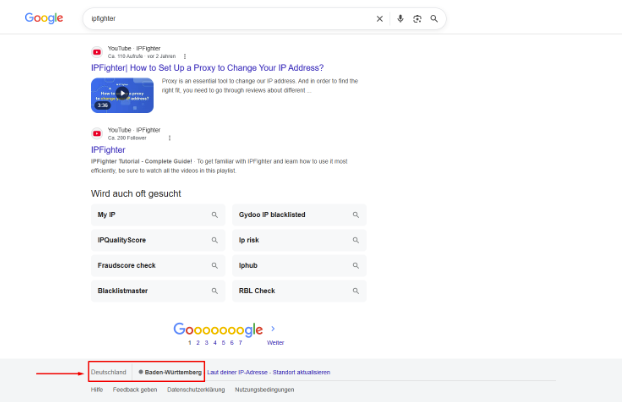Go to results page 7
This screenshot has width=623, height=402.
click(x=240, y=343)
